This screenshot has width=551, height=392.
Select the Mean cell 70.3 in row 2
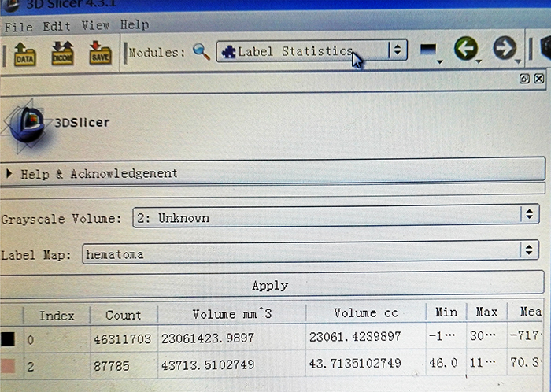click(x=525, y=361)
